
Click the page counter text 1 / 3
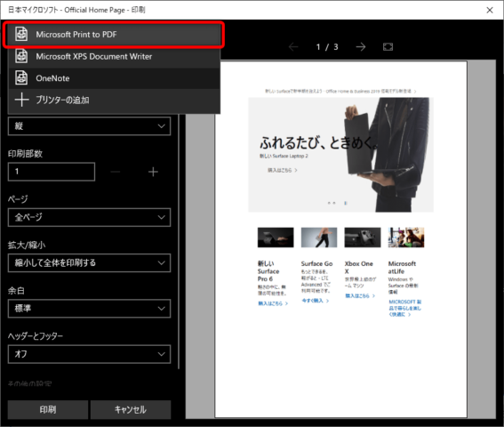click(327, 47)
